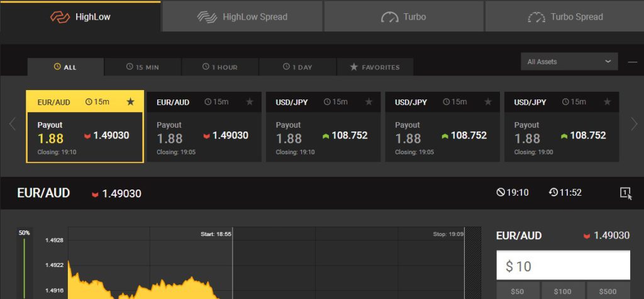Click the Turbo Spread dashed gauge icon
This screenshot has width=644, height=299.
[536, 17]
